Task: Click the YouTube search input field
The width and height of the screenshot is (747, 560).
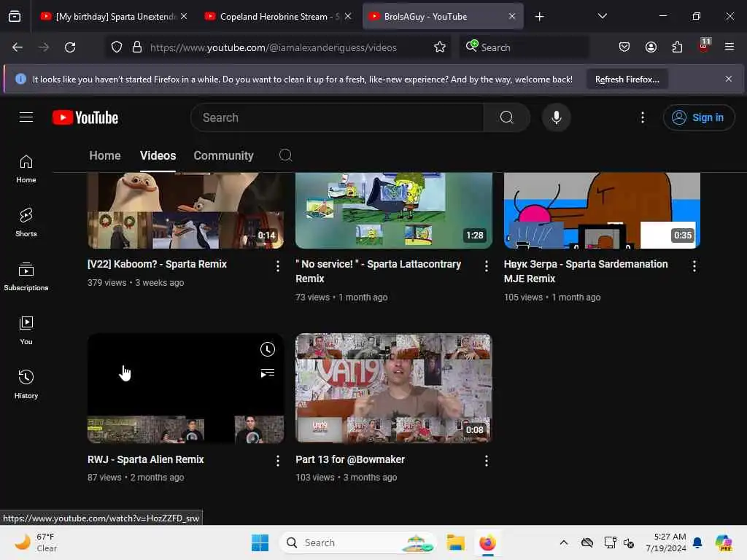Action: pyautogui.click(x=337, y=117)
